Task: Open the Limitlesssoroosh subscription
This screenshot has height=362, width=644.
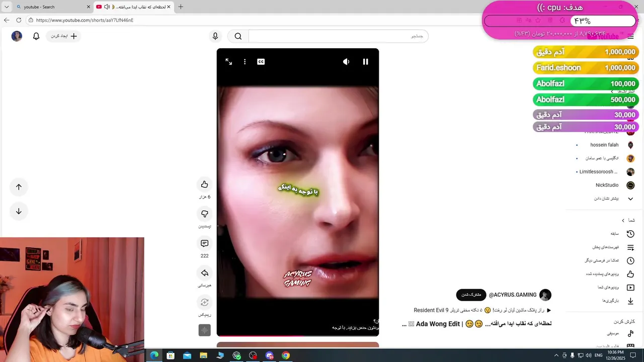Action: pyautogui.click(x=605, y=172)
